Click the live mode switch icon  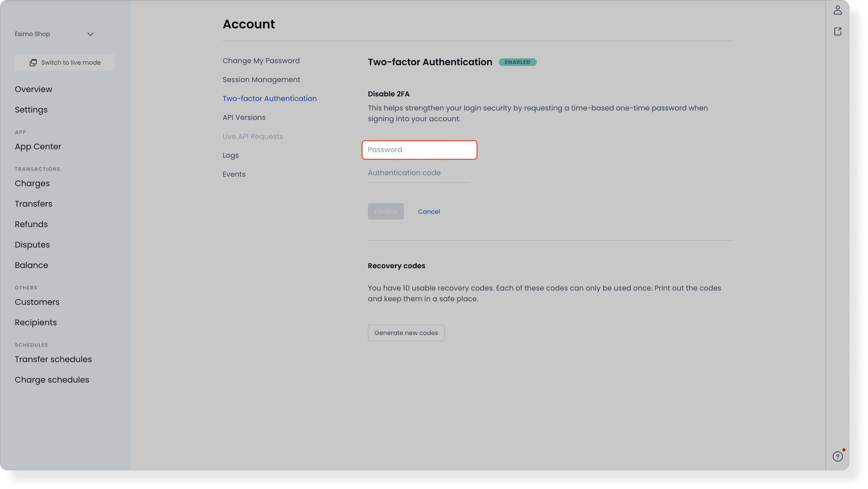click(33, 63)
